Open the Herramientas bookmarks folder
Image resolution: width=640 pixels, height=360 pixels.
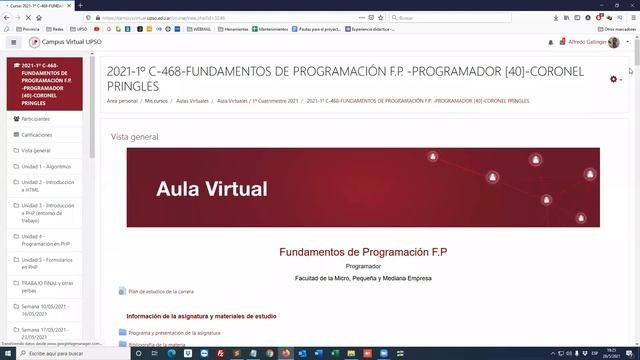coord(233,29)
